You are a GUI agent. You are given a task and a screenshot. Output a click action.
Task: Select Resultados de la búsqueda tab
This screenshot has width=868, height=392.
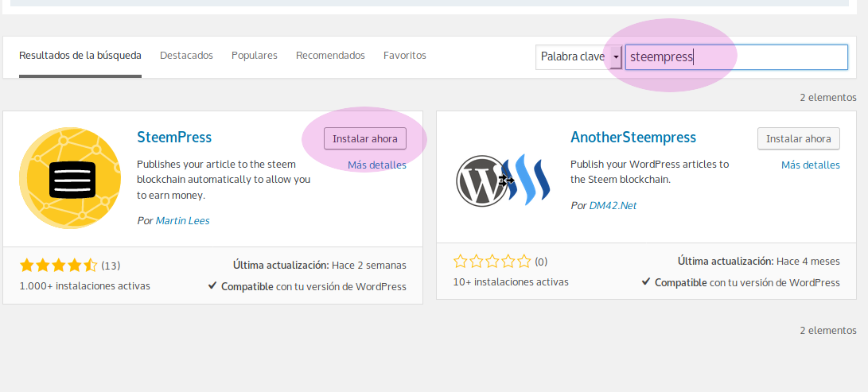(x=80, y=56)
